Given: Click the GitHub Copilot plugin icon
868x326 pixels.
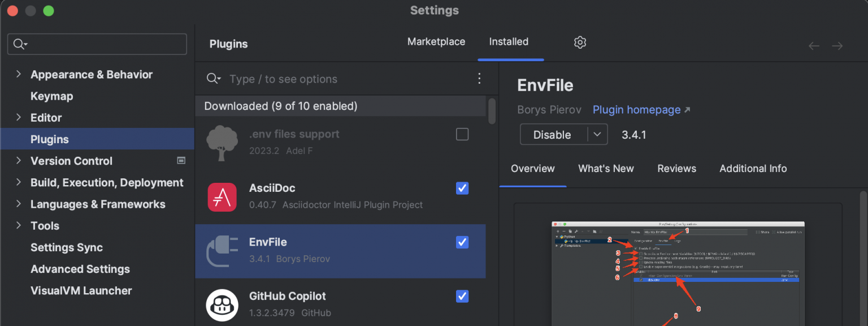Looking at the screenshot, I should [222, 304].
